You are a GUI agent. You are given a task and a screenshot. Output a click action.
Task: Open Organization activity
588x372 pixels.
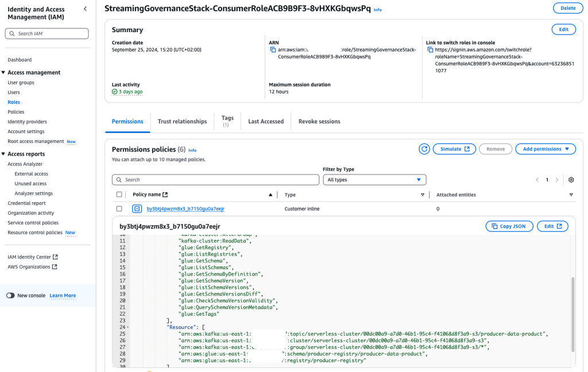tap(31, 212)
